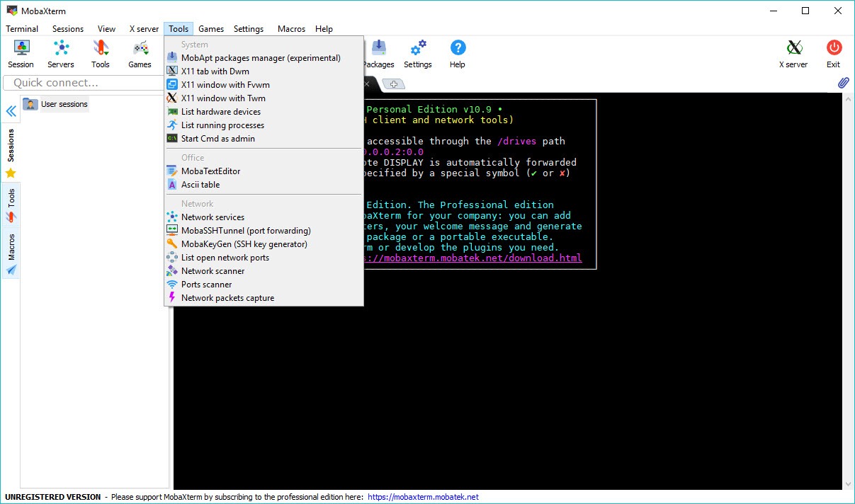This screenshot has height=504, width=855.
Task: Collapse the sidebar with the double-chevron
Action: [x=11, y=111]
